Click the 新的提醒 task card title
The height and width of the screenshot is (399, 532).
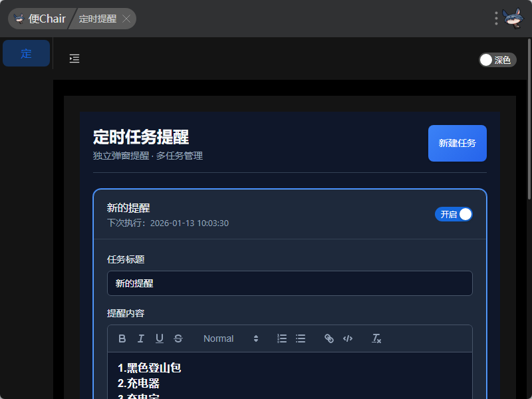pyautogui.click(x=128, y=208)
